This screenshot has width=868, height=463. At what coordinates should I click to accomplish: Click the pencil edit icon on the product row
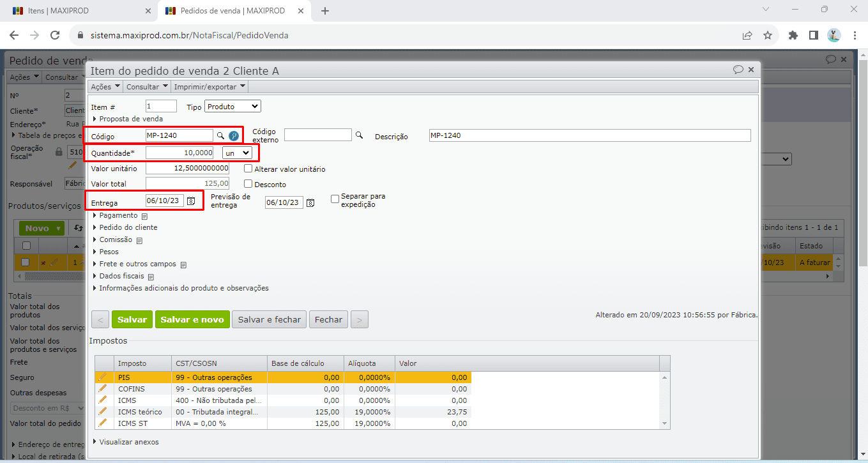click(x=54, y=262)
